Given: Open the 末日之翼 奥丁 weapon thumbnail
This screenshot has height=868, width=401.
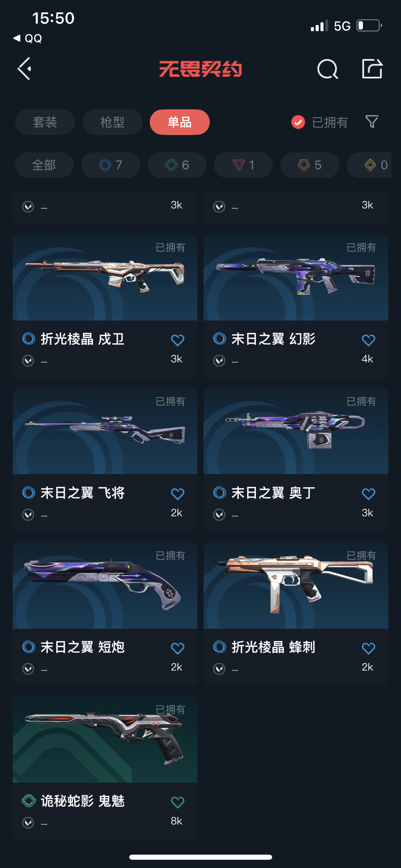Looking at the screenshot, I should 296,430.
